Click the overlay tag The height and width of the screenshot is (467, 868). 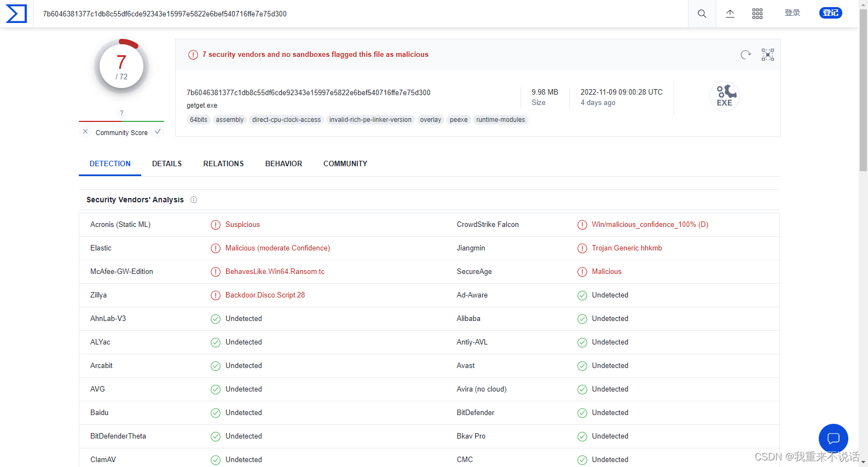click(431, 120)
